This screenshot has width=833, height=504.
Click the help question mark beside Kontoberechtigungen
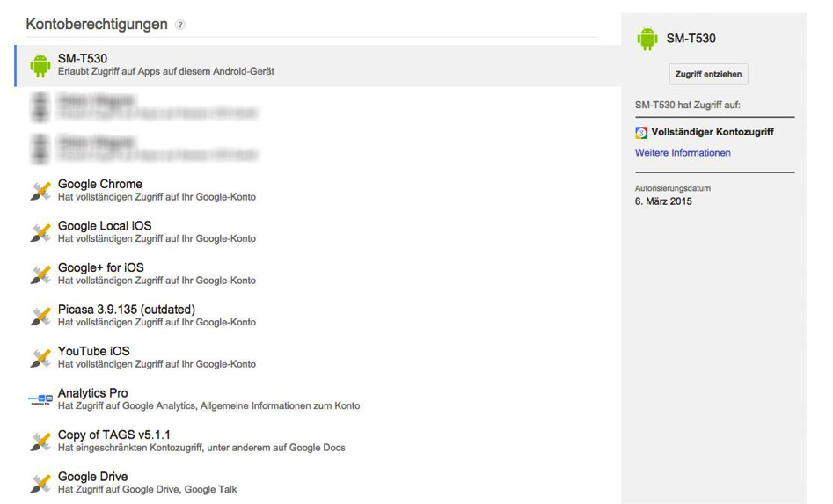[180, 25]
